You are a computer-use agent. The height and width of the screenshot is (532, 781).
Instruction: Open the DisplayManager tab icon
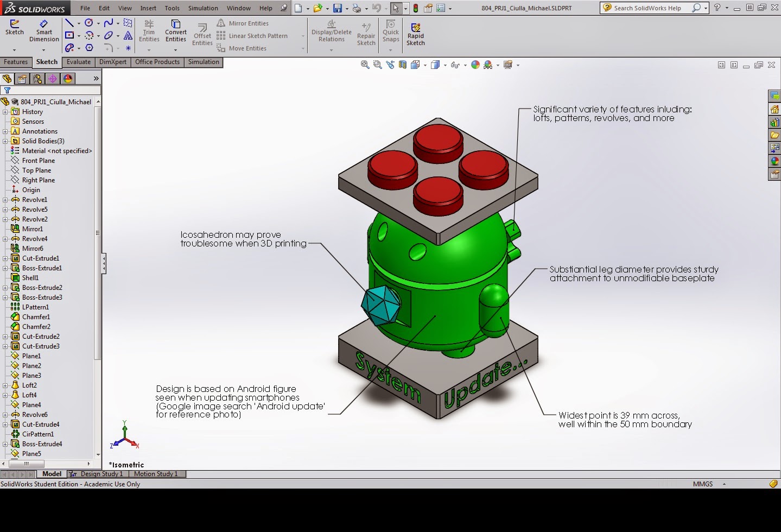pyautogui.click(x=68, y=79)
